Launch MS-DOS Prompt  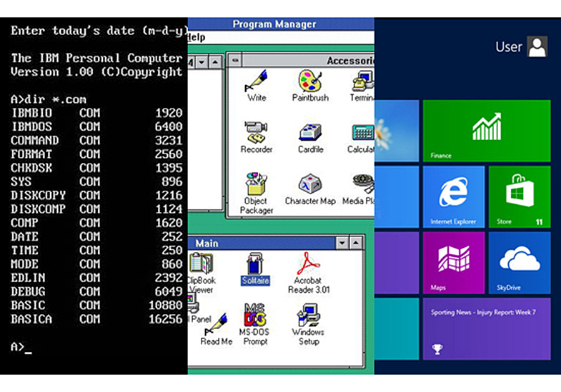[x=255, y=324]
